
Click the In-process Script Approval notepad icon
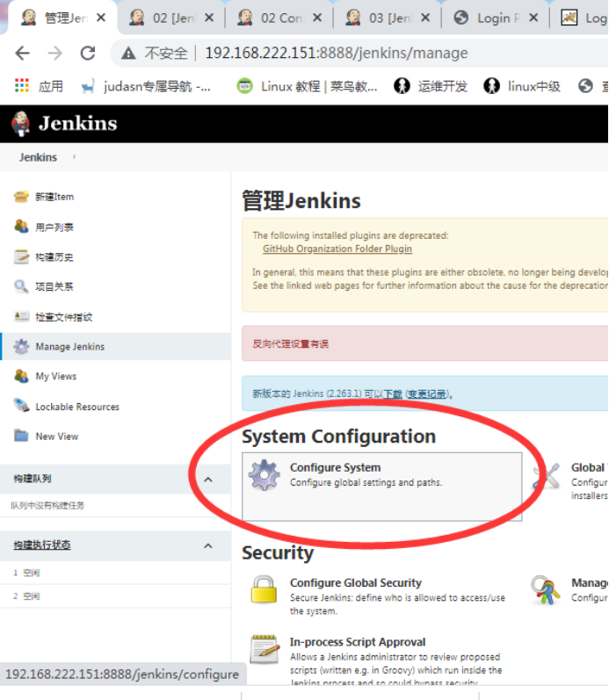point(264,649)
